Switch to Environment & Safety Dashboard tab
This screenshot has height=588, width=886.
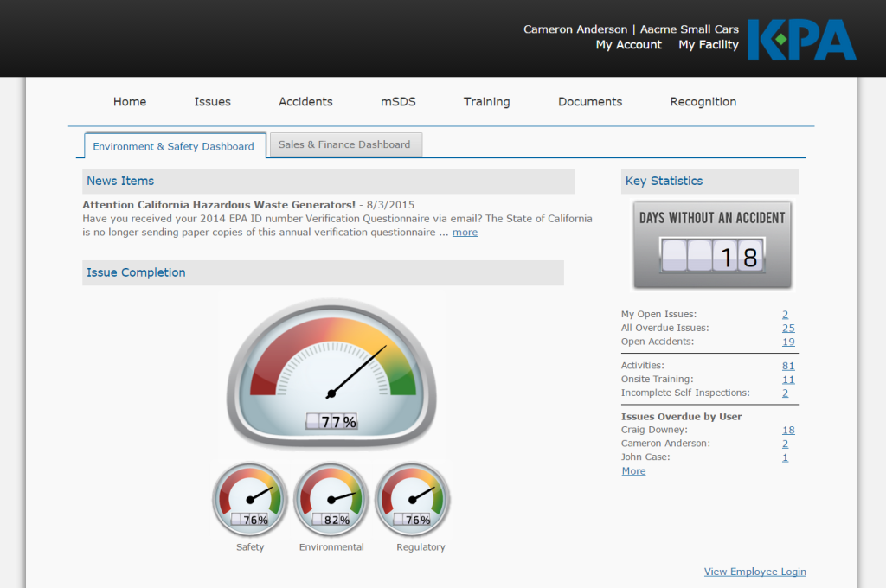click(174, 146)
